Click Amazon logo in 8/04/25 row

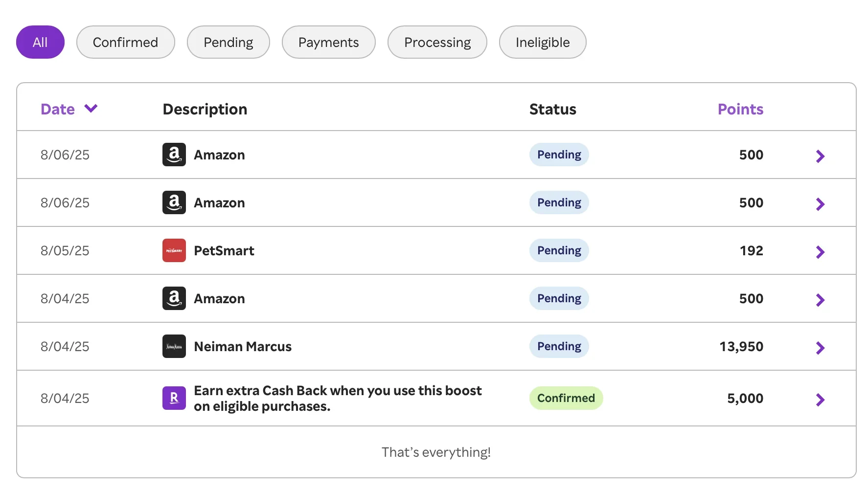tap(174, 298)
